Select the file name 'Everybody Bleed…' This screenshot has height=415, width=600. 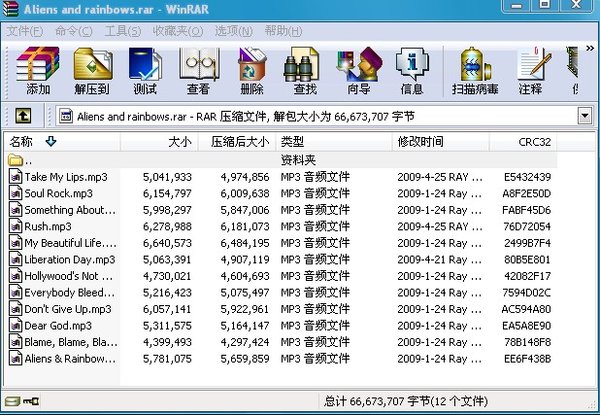(x=69, y=293)
